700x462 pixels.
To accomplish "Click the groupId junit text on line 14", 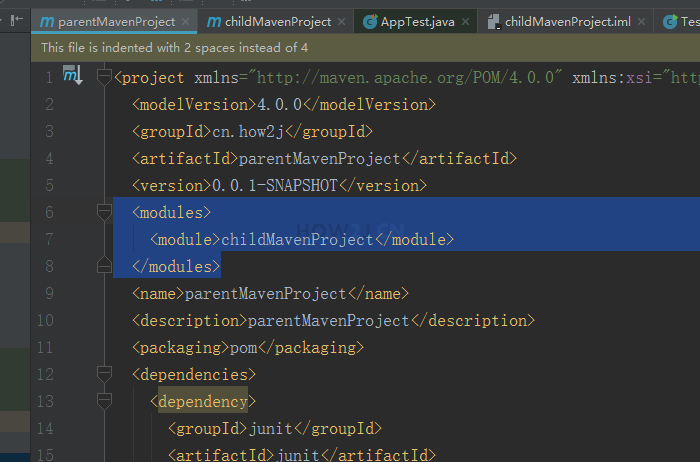I will point(271,429).
